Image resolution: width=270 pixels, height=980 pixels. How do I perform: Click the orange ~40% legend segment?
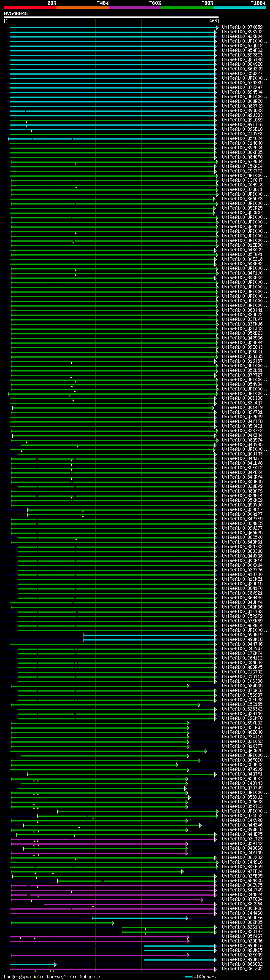82,8
